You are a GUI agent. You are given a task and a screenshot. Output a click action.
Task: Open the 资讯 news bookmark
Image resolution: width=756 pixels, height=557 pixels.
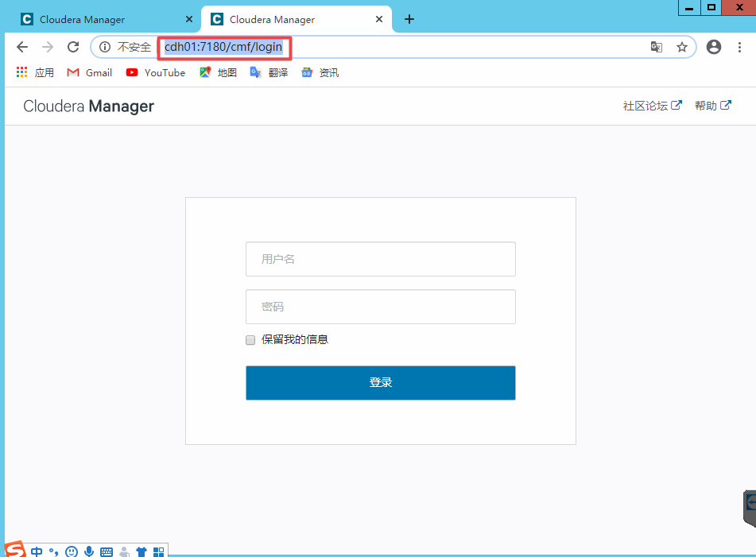(x=320, y=73)
